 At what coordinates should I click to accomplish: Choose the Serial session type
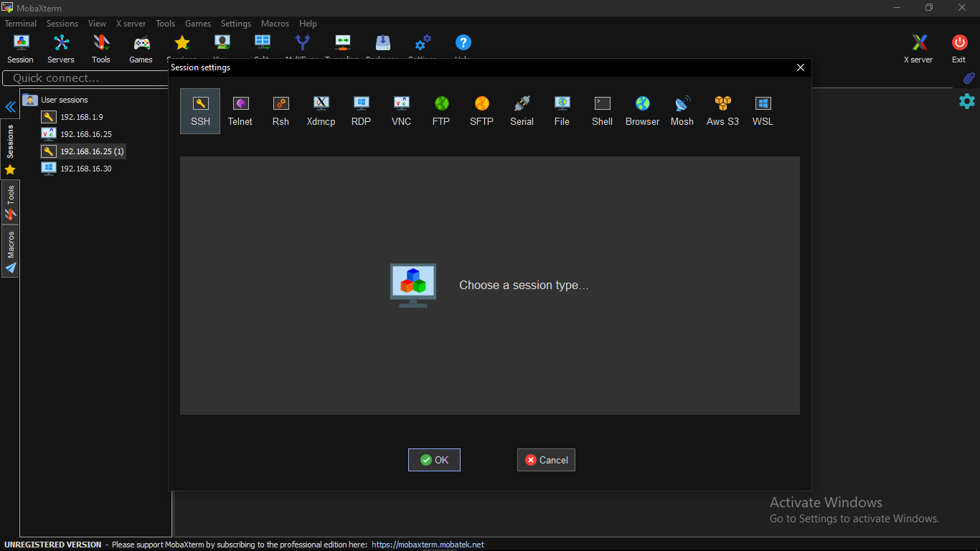tap(522, 111)
